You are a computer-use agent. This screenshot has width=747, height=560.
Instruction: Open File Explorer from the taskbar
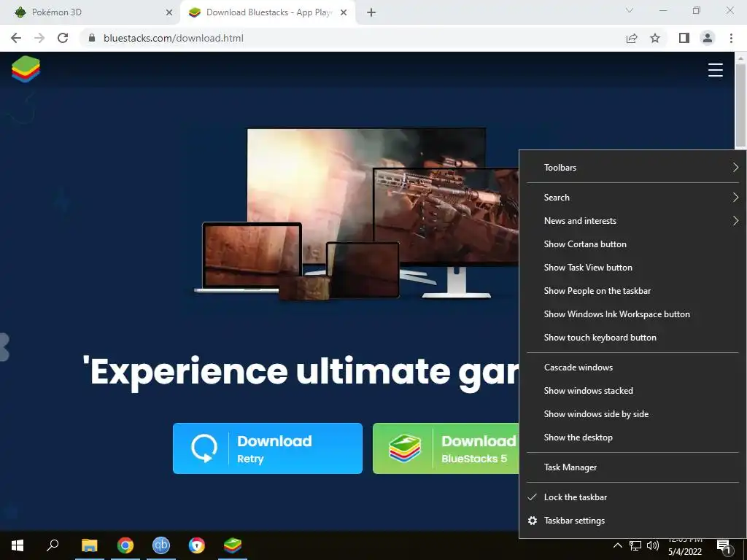pyautogui.click(x=89, y=545)
